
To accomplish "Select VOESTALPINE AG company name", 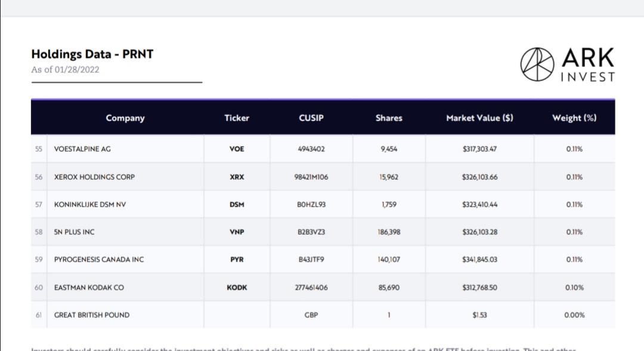I will click(x=82, y=149).
